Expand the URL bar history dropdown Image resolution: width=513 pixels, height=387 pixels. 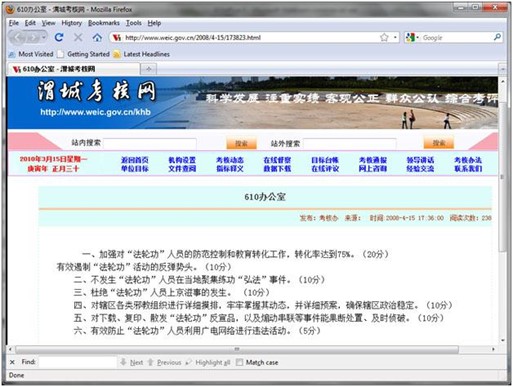[x=395, y=37]
